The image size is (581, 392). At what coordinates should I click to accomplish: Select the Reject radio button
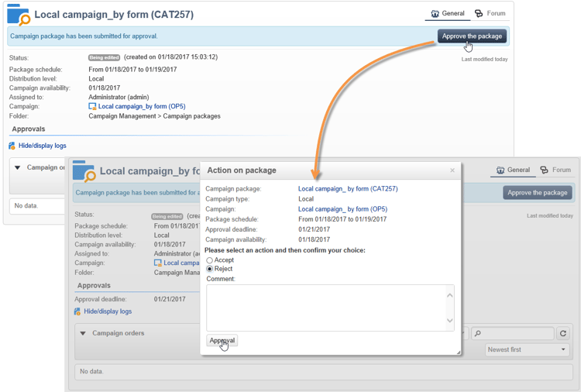point(209,269)
